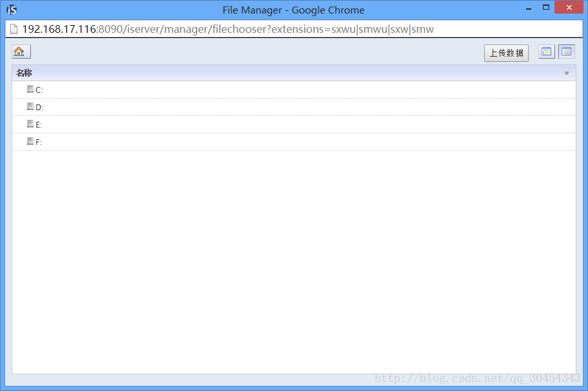Open the E: drive label
The width and height of the screenshot is (588, 391).
(x=39, y=125)
